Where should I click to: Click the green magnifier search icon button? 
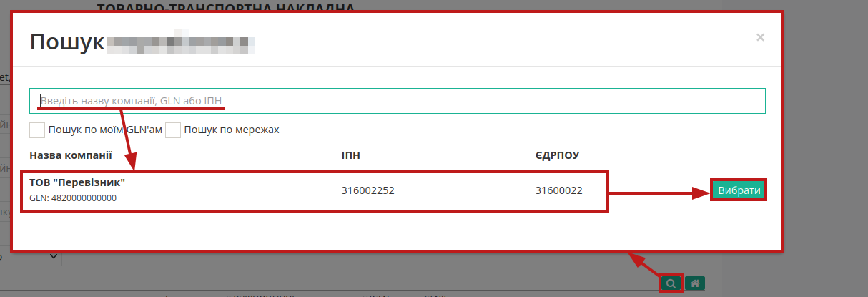click(671, 283)
